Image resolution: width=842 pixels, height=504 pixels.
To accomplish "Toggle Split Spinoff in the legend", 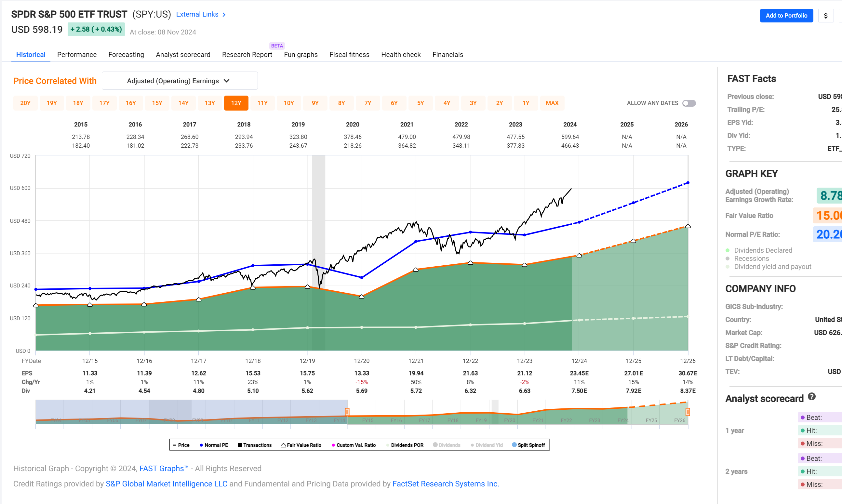I will (528, 445).
